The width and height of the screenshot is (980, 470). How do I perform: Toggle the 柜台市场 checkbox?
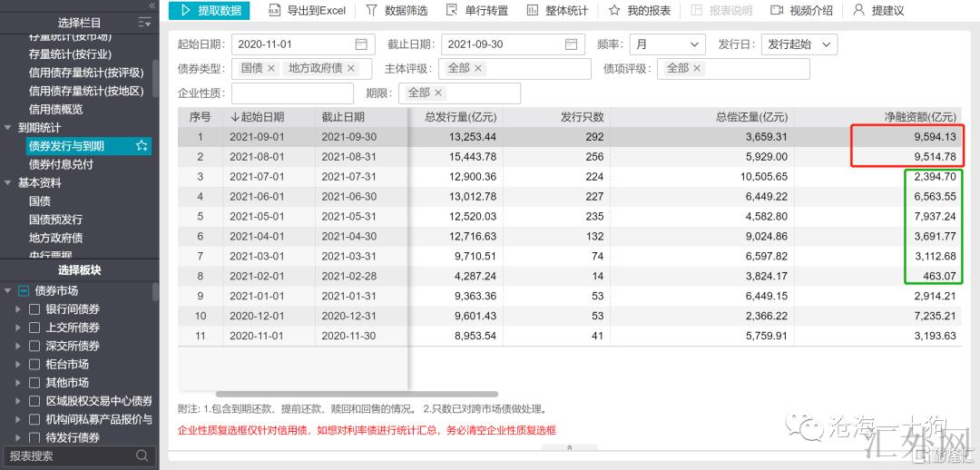(x=34, y=364)
